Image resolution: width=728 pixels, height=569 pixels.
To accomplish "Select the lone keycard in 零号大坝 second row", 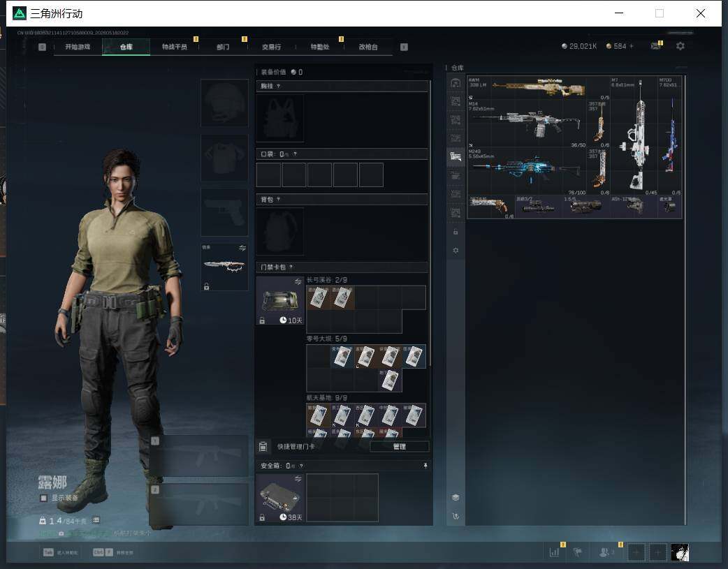I will (390, 380).
